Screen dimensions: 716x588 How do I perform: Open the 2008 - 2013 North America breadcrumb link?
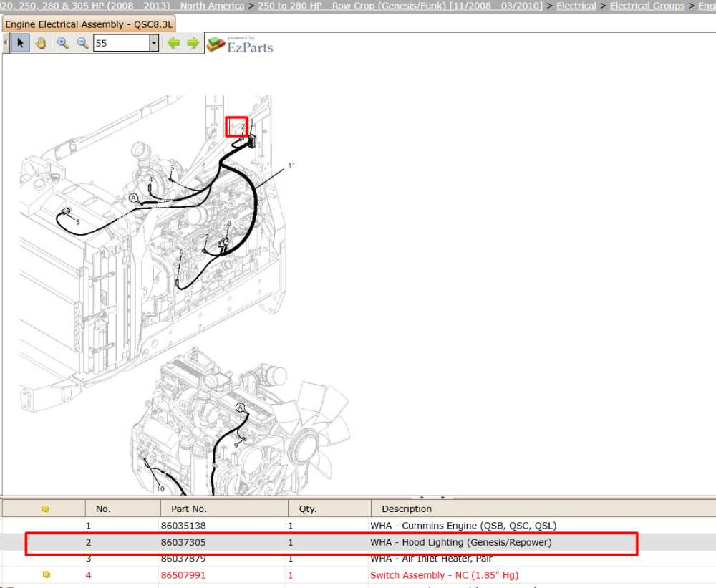tap(123, 6)
